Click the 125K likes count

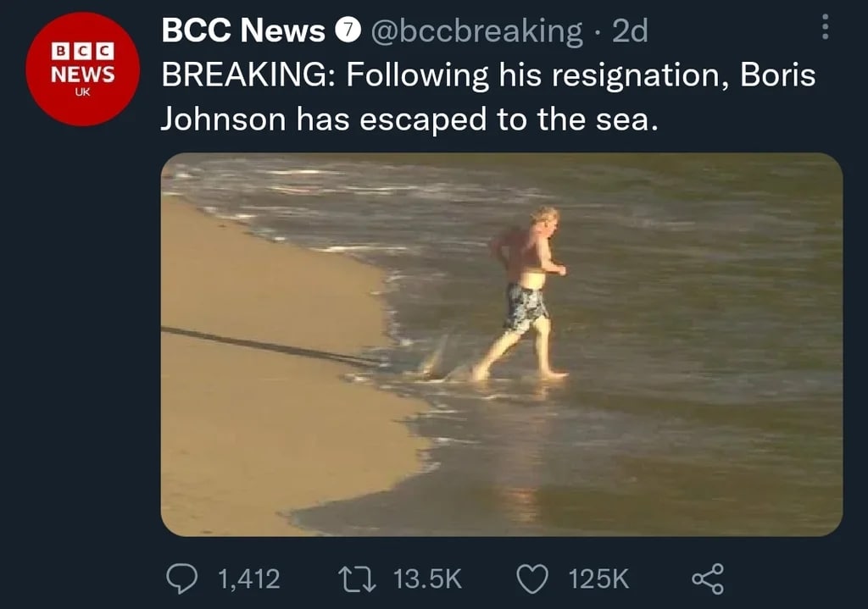click(598, 579)
